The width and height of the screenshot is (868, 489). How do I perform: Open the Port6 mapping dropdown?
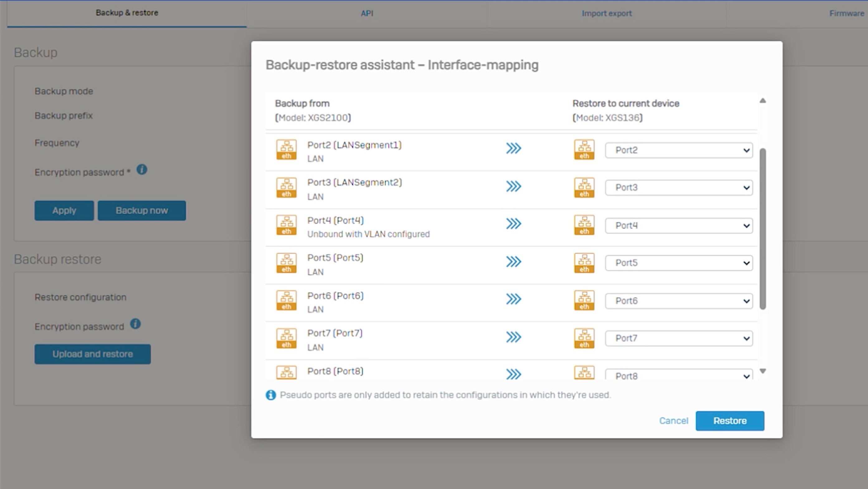679,301
